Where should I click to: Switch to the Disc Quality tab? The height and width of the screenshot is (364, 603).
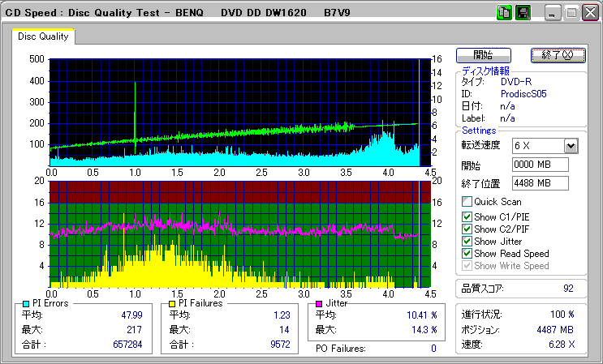[x=43, y=36]
